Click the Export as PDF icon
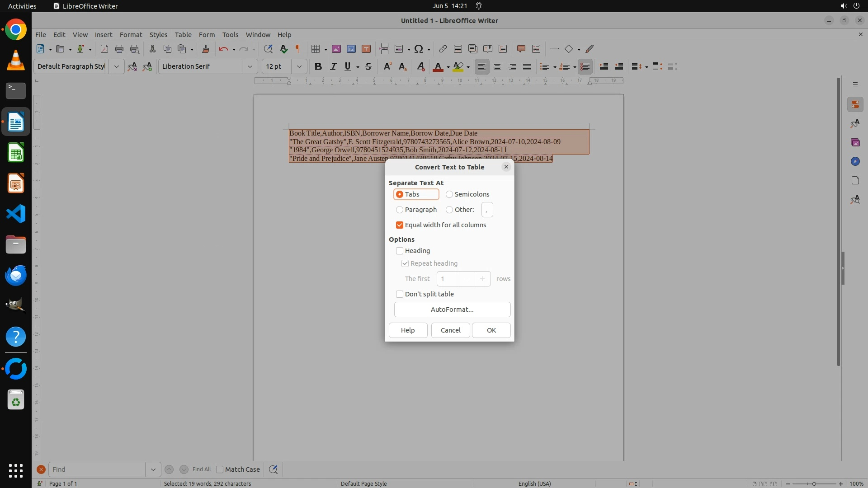 [x=104, y=49]
